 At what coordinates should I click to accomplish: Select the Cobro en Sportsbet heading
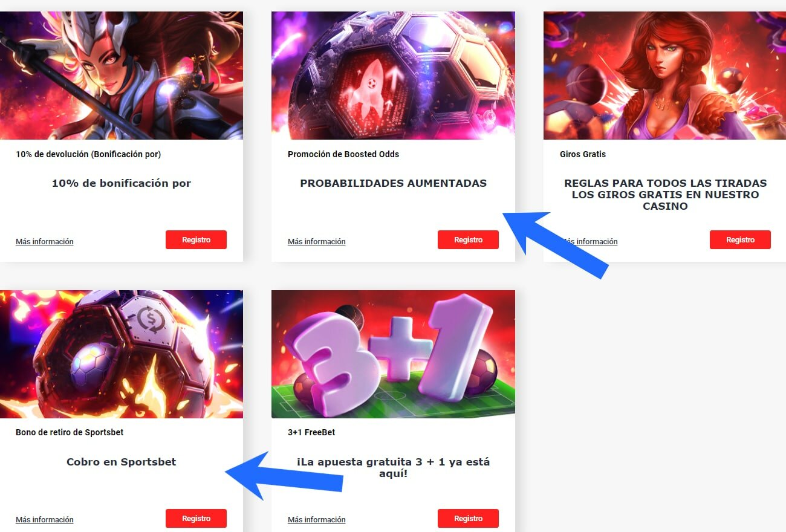[122, 462]
